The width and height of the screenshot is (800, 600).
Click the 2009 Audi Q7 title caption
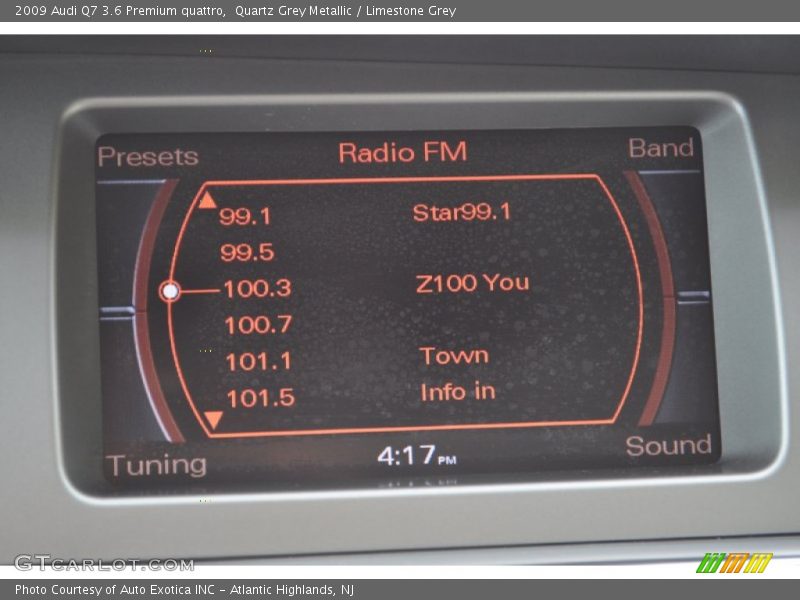coord(235,11)
